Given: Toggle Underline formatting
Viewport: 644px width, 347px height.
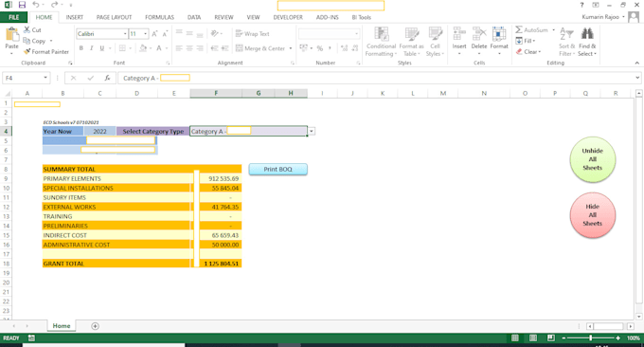Looking at the screenshot, I should coord(102,48).
